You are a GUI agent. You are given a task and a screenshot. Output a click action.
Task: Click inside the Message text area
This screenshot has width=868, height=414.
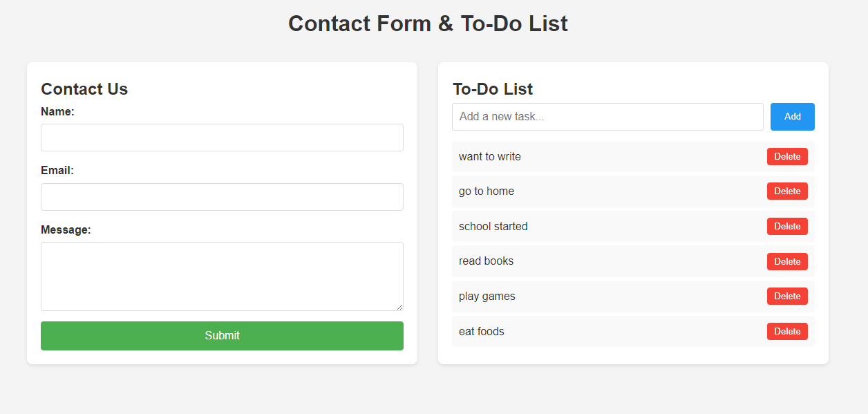click(x=222, y=276)
